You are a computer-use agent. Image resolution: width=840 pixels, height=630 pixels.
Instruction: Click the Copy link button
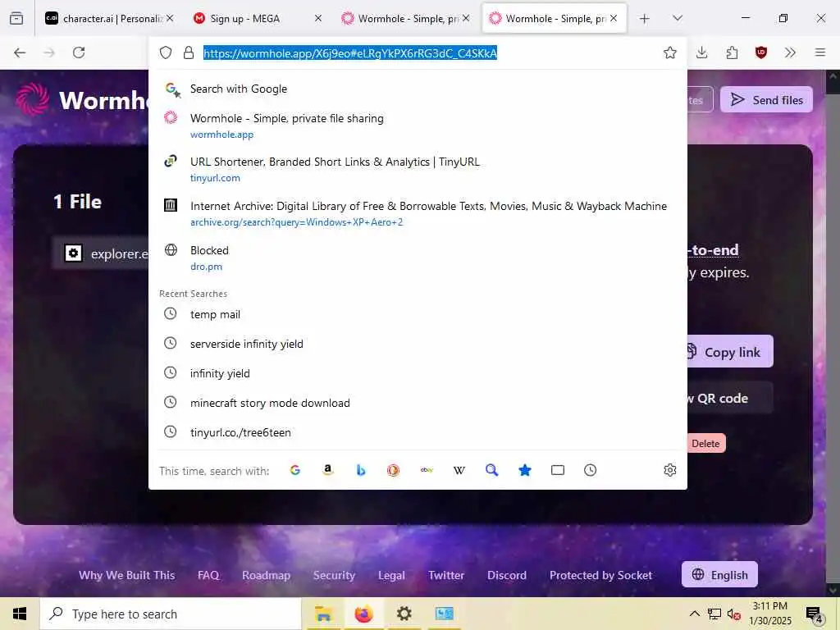(x=730, y=352)
